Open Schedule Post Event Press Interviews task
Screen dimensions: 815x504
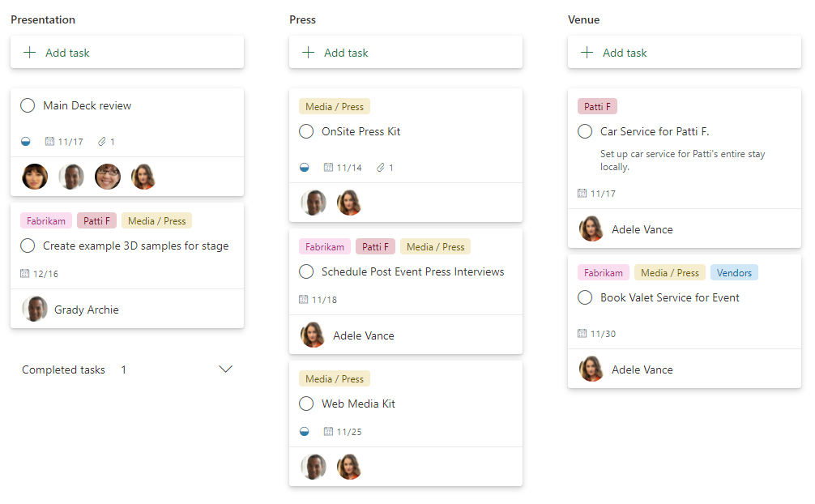[412, 271]
